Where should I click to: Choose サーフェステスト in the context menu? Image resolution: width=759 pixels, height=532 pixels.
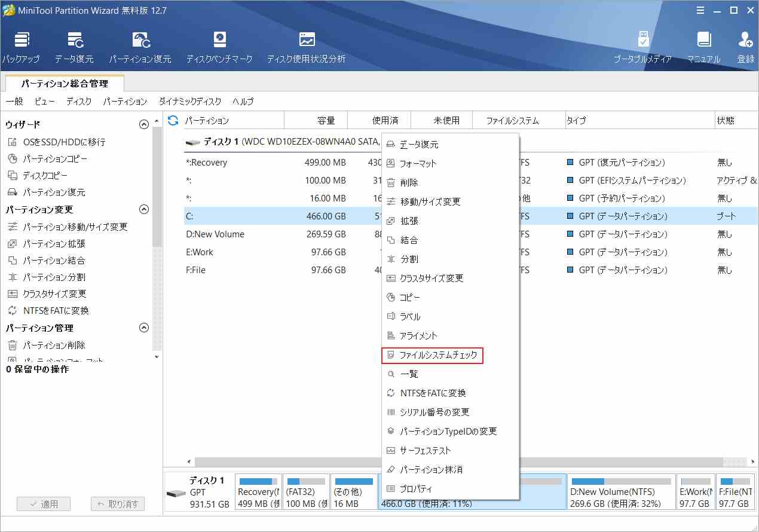425,451
